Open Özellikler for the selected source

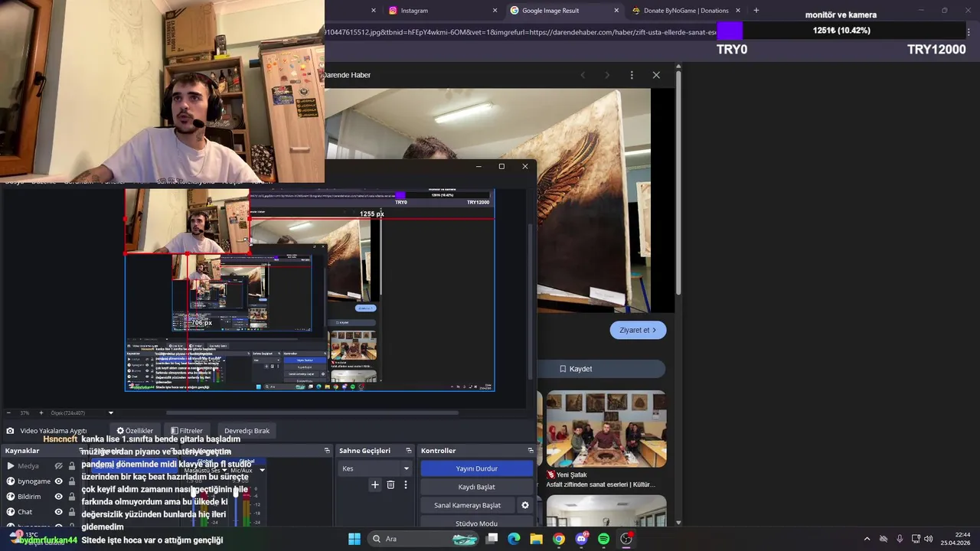[135, 431]
